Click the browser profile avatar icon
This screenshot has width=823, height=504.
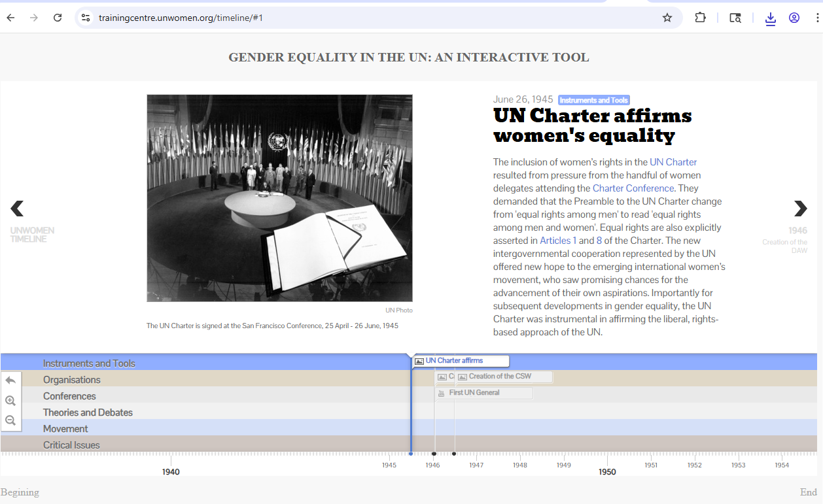click(x=794, y=18)
